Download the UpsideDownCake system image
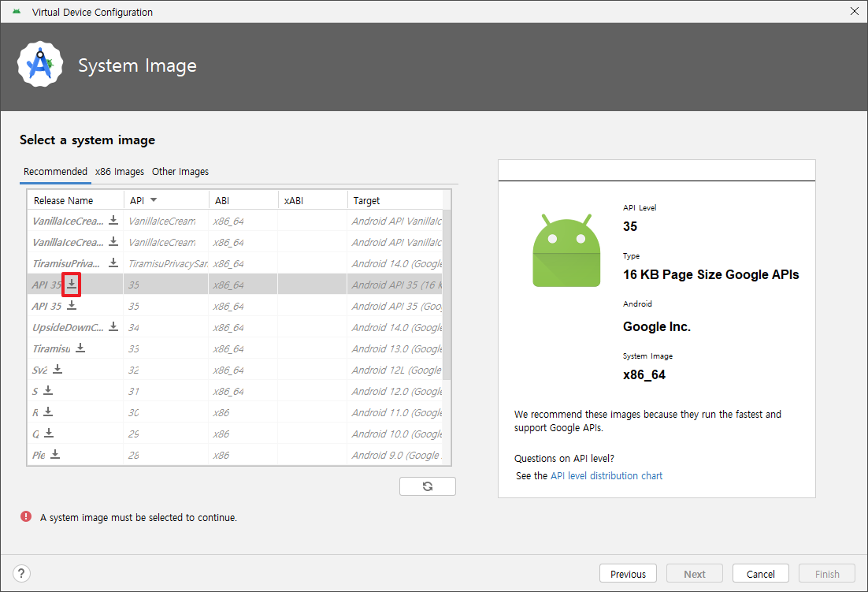This screenshot has width=868, height=592. (x=113, y=326)
